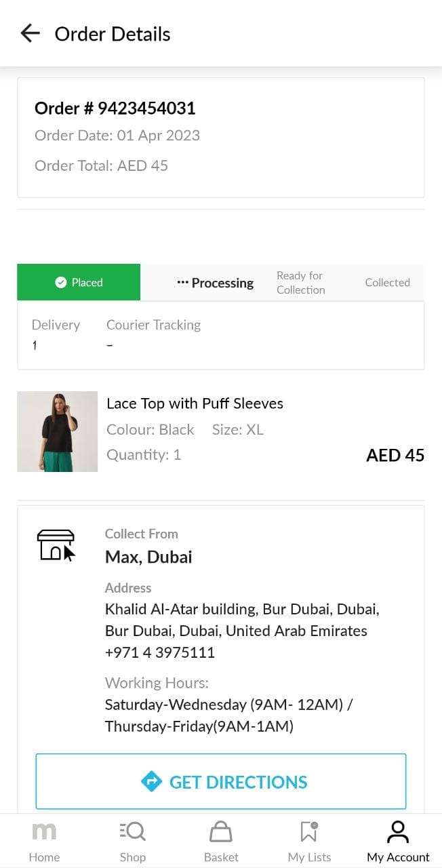Open the Shop search icon
The image size is (442, 868).
point(133,832)
